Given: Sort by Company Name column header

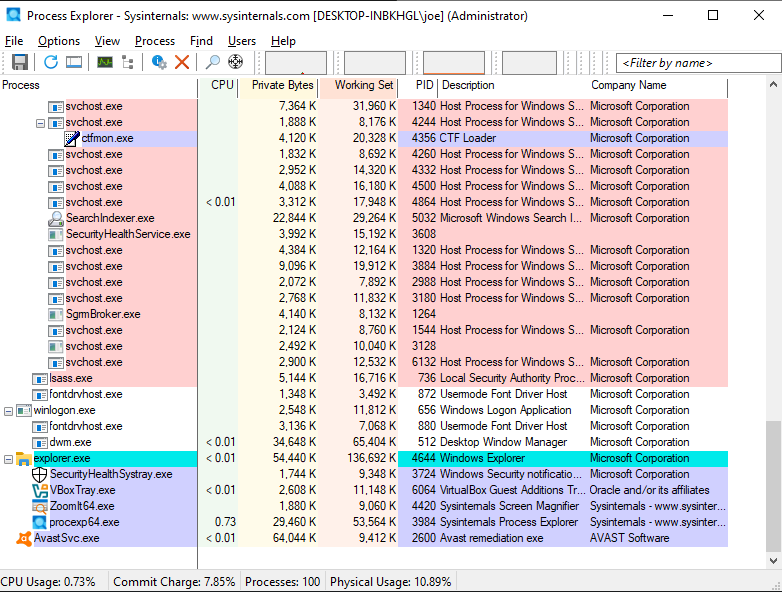Looking at the screenshot, I should click(657, 85).
